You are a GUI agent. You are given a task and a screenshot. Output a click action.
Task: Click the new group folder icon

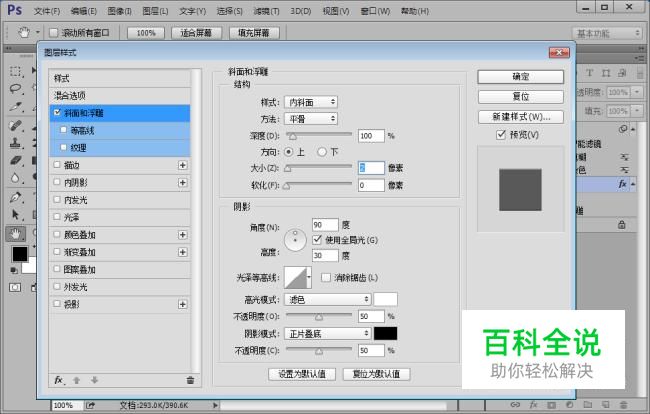pos(588,405)
